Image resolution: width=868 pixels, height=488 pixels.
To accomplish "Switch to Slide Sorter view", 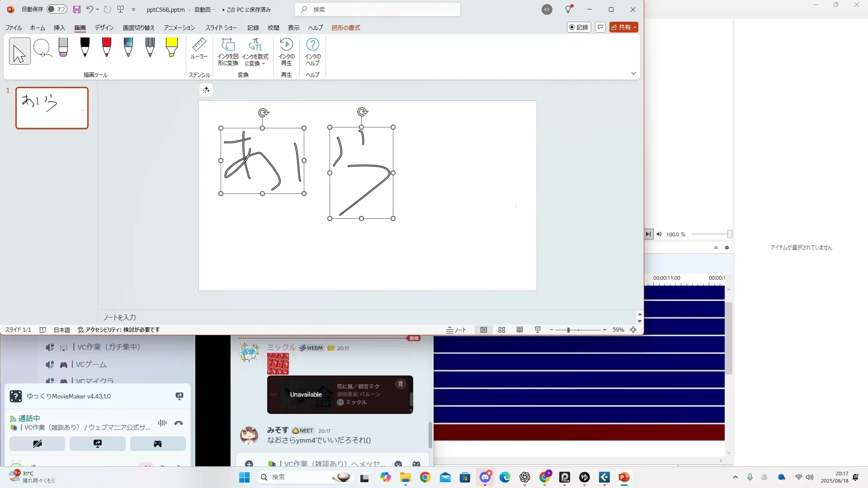I will [502, 330].
